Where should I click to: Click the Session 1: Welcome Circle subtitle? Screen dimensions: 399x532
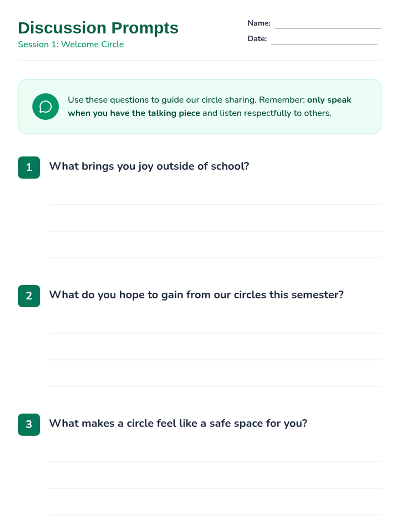click(x=71, y=45)
